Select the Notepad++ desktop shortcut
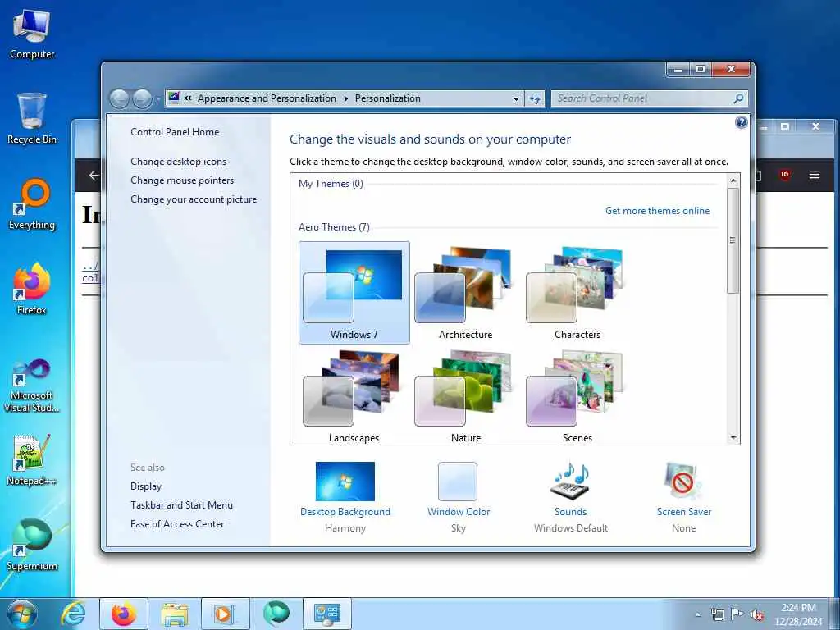The height and width of the screenshot is (630, 840). [x=32, y=460]
